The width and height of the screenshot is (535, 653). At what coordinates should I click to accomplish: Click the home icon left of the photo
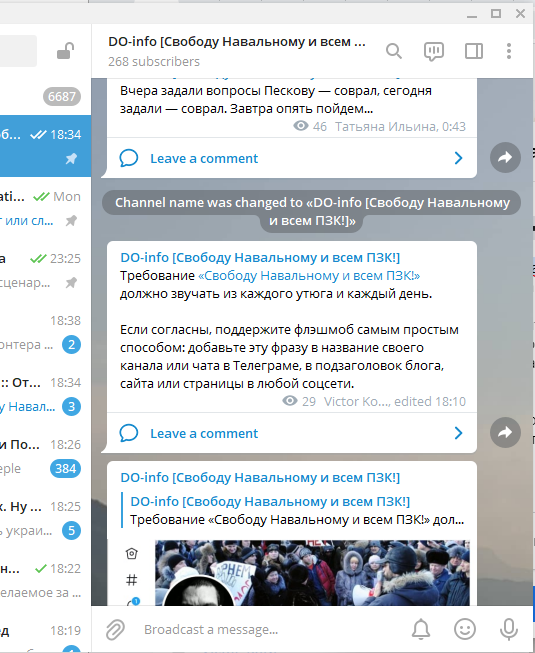coord(132,553)
